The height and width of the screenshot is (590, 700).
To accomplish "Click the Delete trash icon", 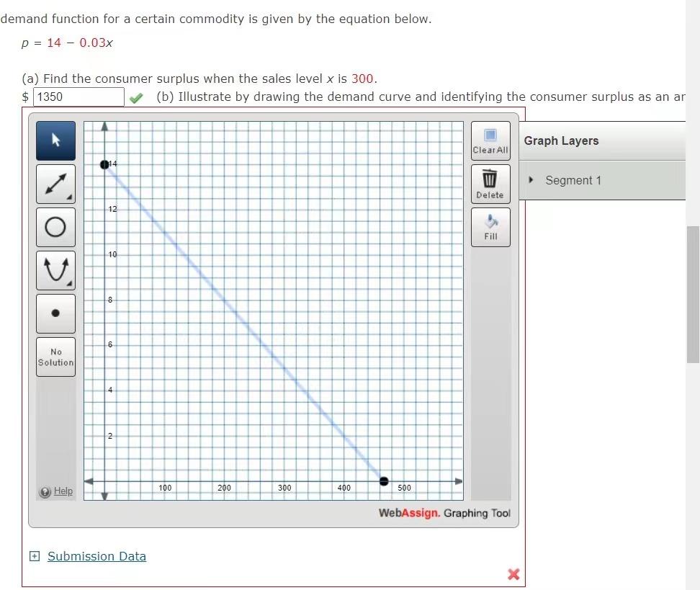I will (x=490, y=179).
